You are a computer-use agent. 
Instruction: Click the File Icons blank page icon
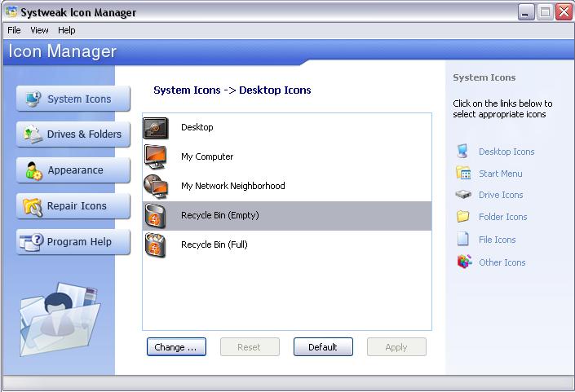point(462,239)
